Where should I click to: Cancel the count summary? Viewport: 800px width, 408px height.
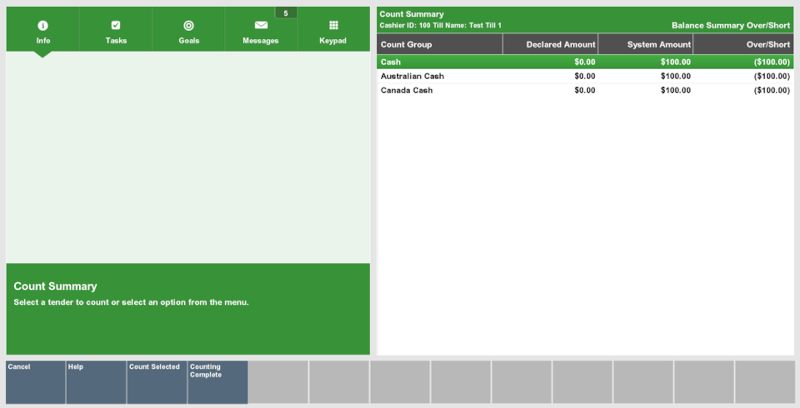click(36, 382)
